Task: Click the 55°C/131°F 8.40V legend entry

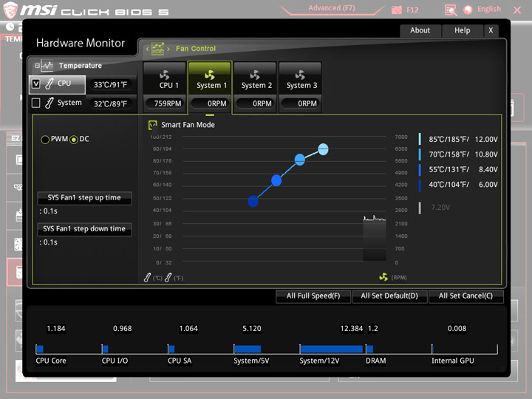Action: (458, 170)
